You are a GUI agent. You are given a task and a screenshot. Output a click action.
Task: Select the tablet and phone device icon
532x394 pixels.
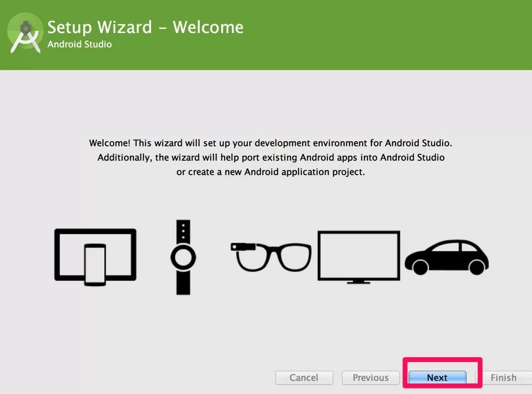95,257
